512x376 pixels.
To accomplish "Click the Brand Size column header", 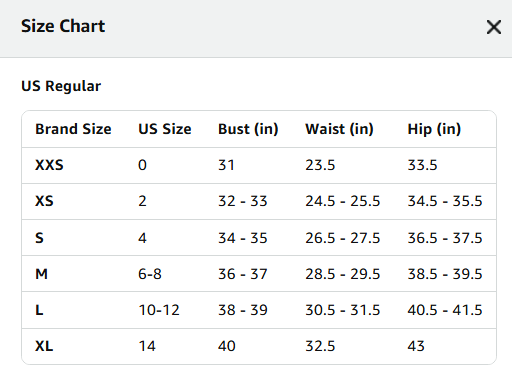I will pos(73,129).
